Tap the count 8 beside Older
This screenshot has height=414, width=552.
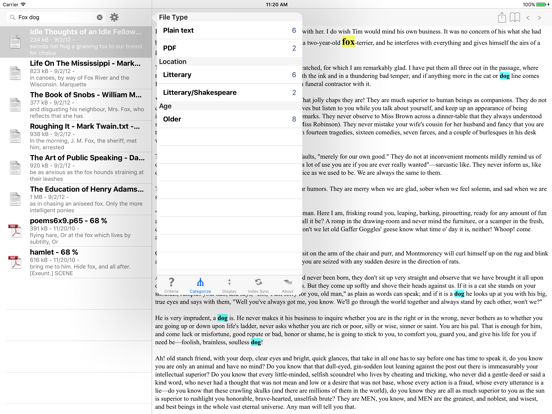pyautogui.click(x=294, y=119)
